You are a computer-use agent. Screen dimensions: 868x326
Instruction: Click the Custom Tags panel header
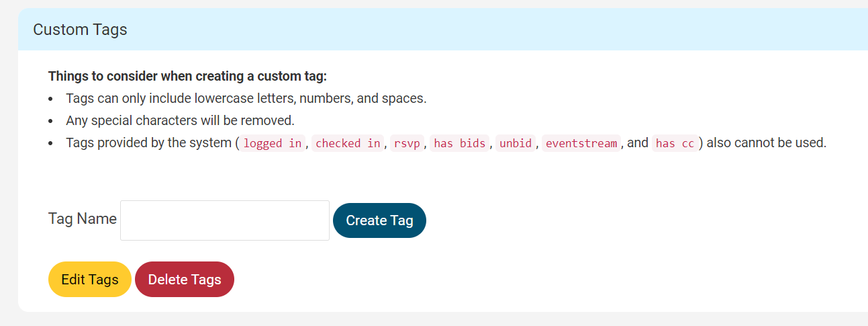[443, 30]
